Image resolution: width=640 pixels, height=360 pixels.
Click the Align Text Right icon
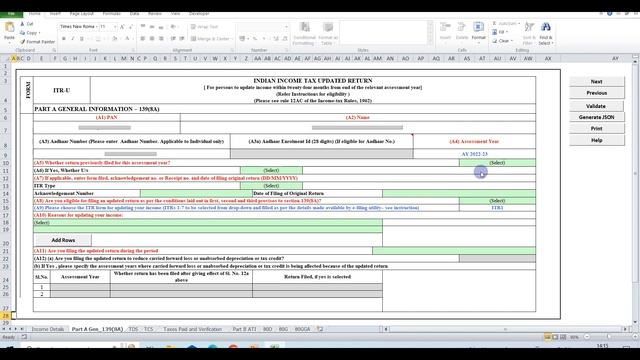tap(161, 39)
